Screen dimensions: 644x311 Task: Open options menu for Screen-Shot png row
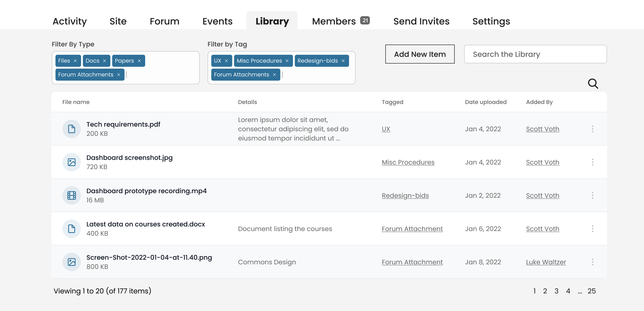click(592, 262)
